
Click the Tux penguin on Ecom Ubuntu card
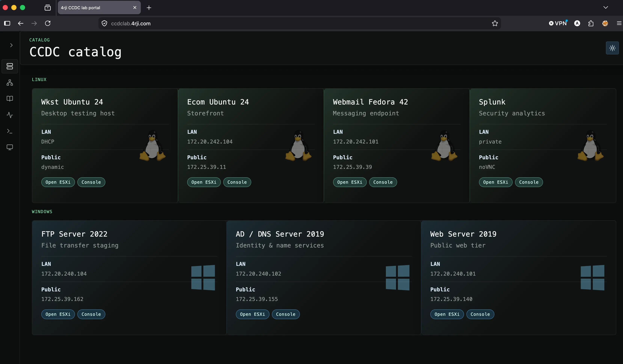298,146
